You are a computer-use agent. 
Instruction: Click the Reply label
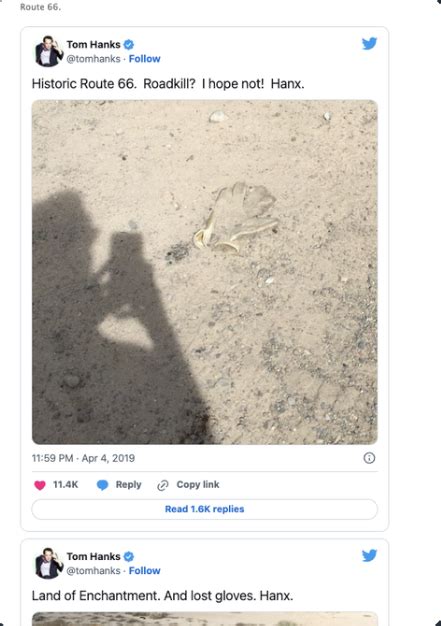point(128,484)
